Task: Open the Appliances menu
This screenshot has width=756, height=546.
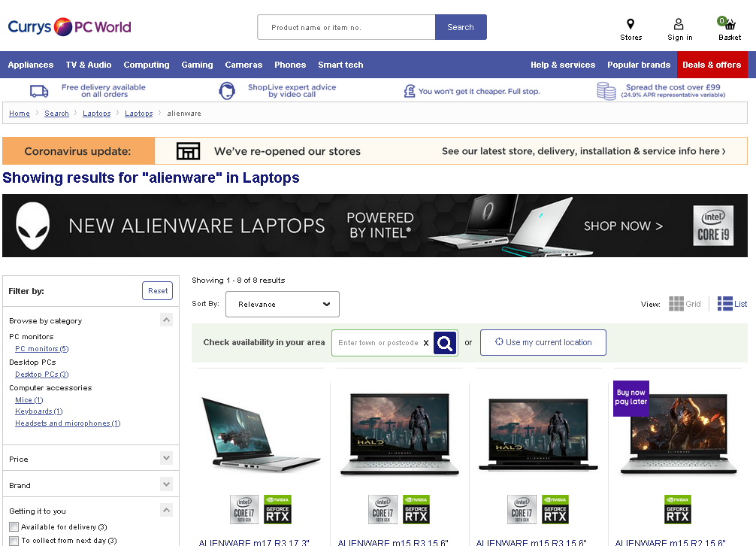Action: pos(30,65)
